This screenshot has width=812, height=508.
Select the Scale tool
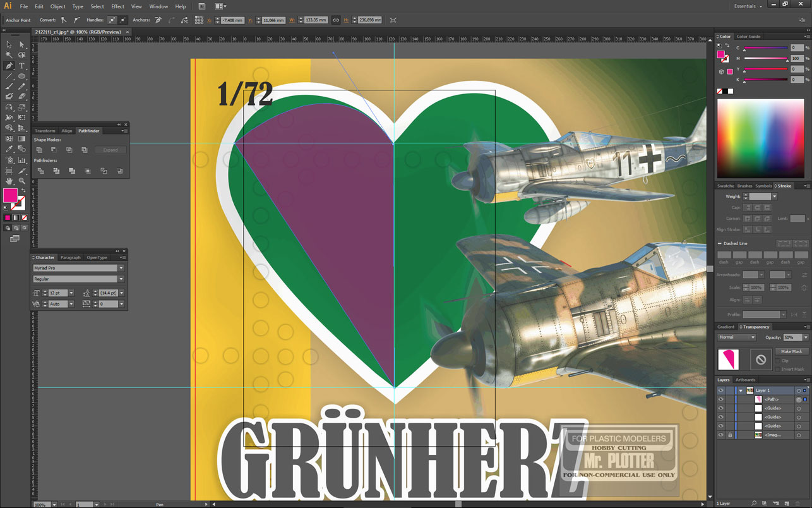click(x=21, y=107)
